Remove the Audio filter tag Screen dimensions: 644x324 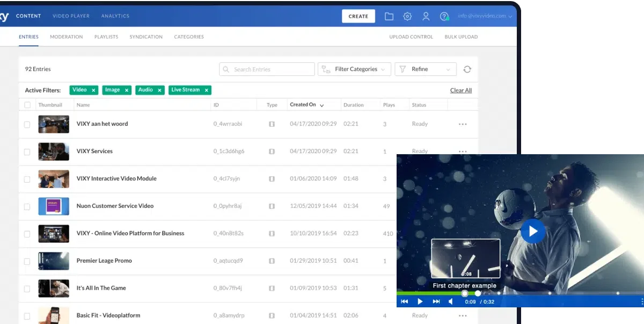(159, 90)
